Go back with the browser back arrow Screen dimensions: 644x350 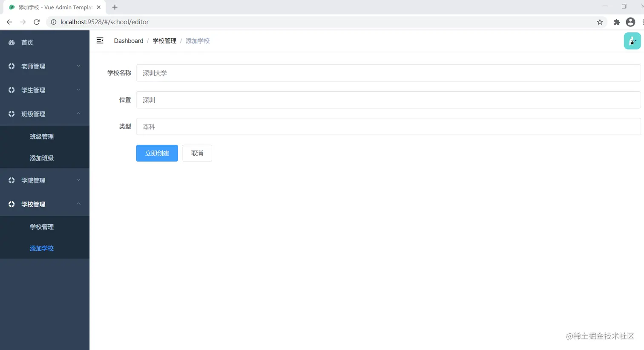[9, 22]
